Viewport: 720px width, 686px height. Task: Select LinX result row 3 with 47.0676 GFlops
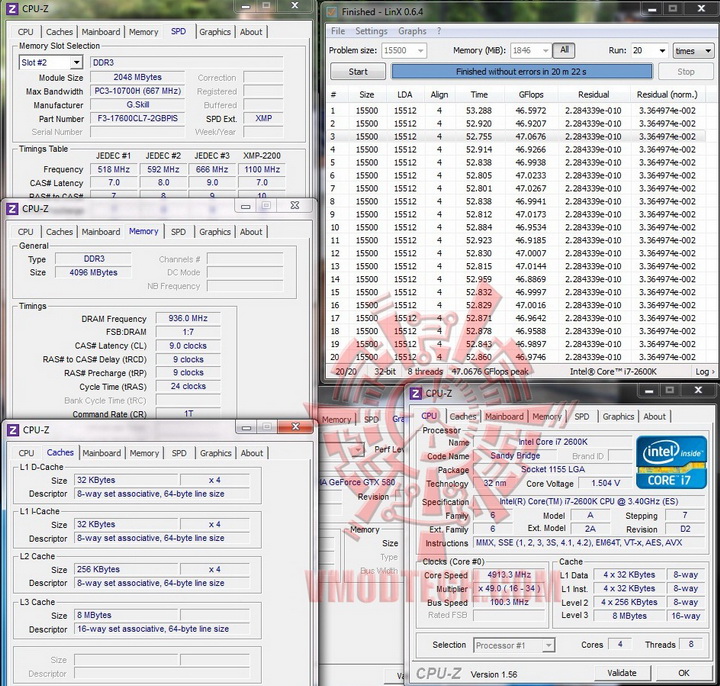tap(516, 136)
